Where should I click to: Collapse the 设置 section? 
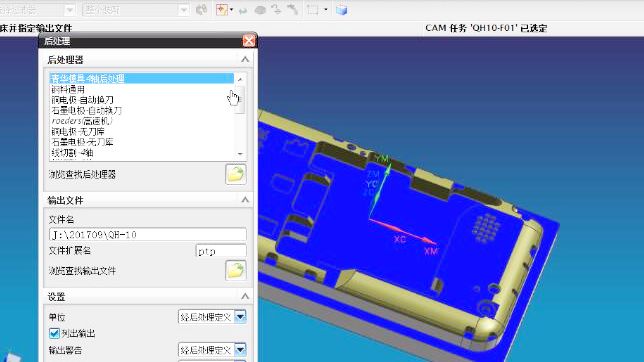tap(245, 296)
